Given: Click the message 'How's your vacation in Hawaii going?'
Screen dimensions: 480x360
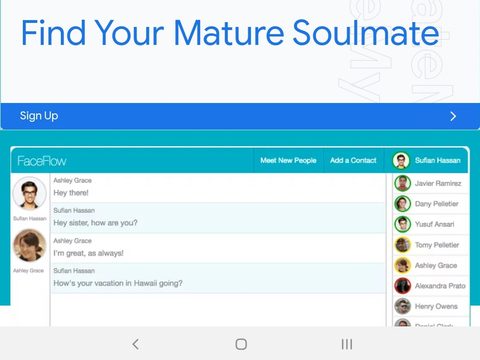Looking at the screenshot, I should coord(118,283).
